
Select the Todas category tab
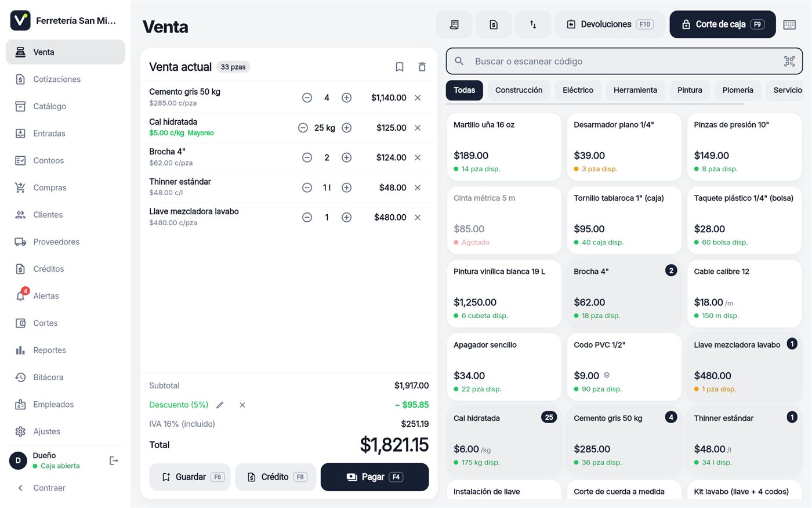(x=464, y=90)
